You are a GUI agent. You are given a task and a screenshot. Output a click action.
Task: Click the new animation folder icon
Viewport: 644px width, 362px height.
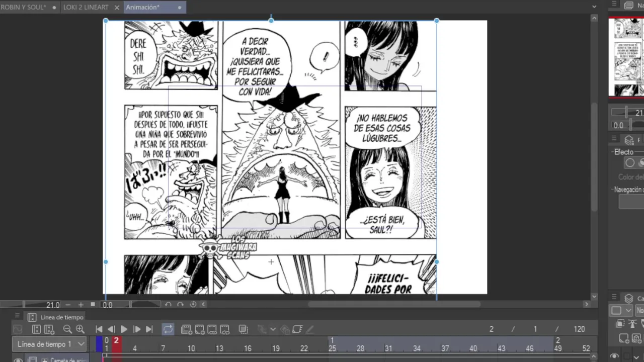point(186,329)
